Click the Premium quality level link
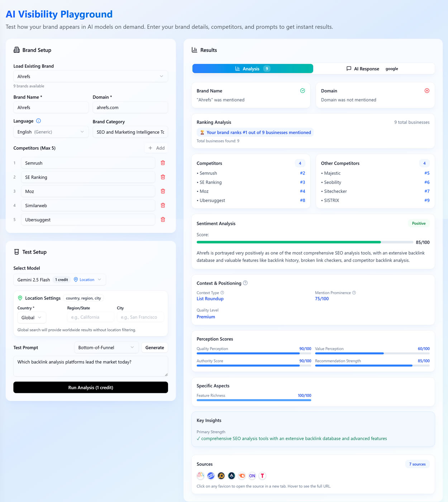 click(x=206, y=317)
